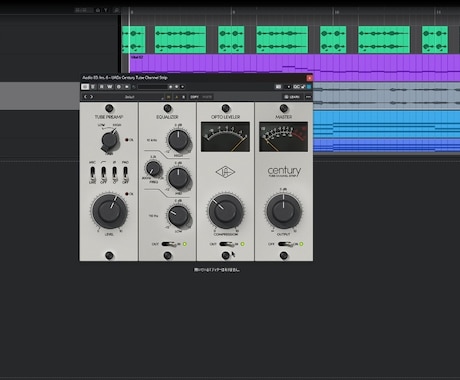Open the three-dot options menu
This screenshot has width=460, height=380.
[308, 97]
